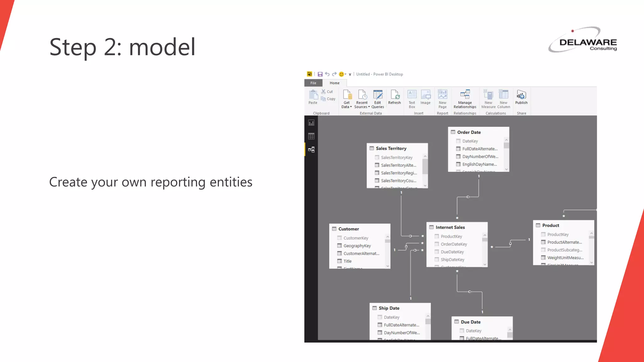Click relationship line node to Due Date

(469, 292)
